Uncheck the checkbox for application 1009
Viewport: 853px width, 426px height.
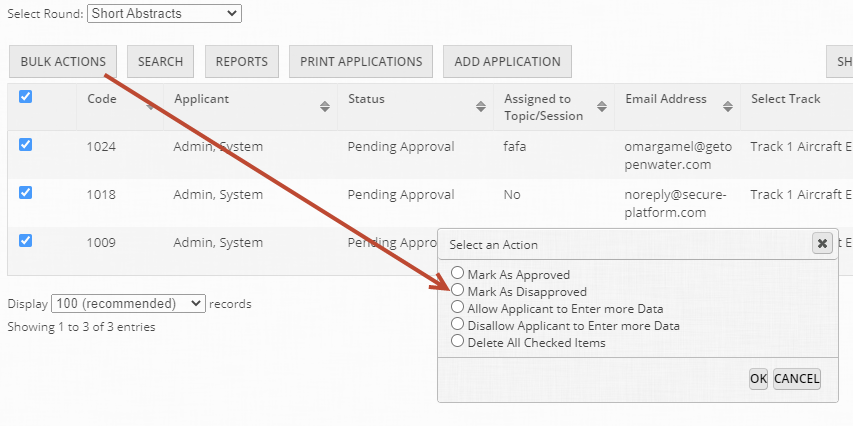pyautogui.click(x=26, y=241)
